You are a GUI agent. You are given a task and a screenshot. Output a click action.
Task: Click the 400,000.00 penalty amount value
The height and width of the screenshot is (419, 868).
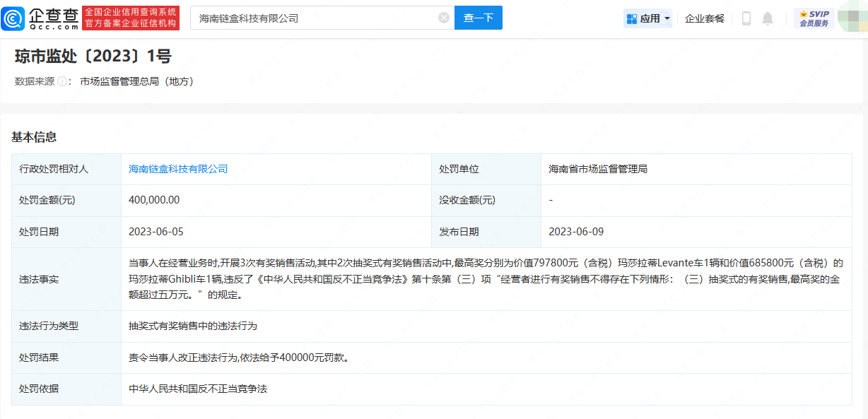[x=154, y=200]
